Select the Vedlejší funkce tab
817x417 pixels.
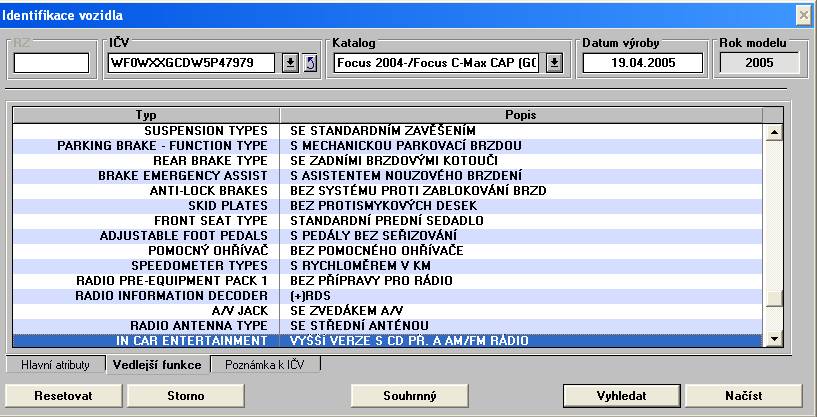(158, 365)
